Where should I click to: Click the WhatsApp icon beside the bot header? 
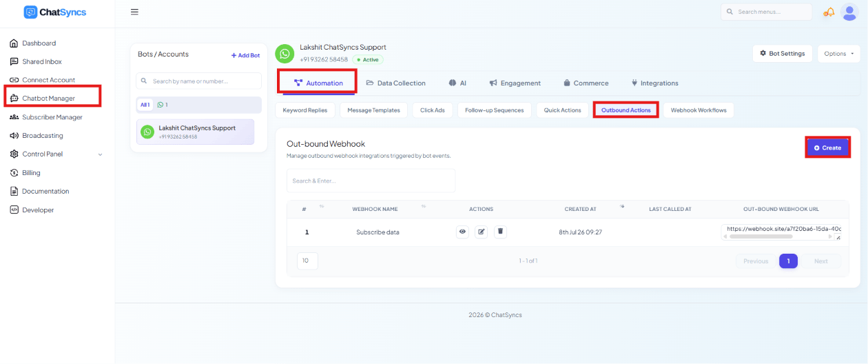tap(284, 54)
